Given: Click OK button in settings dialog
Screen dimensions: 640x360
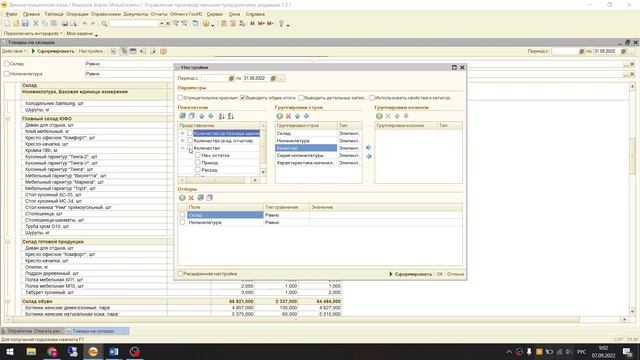Looking at the screenshot, I should coord(440,274).
